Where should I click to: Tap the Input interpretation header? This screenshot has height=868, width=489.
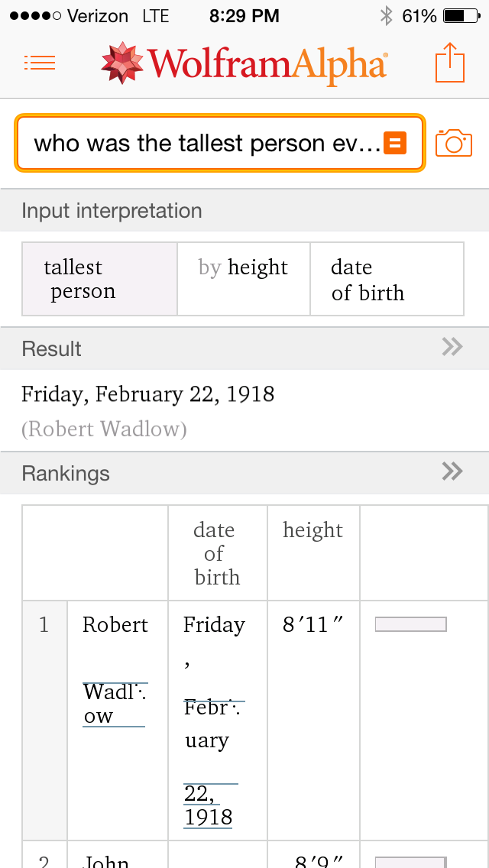click(112, 211)
